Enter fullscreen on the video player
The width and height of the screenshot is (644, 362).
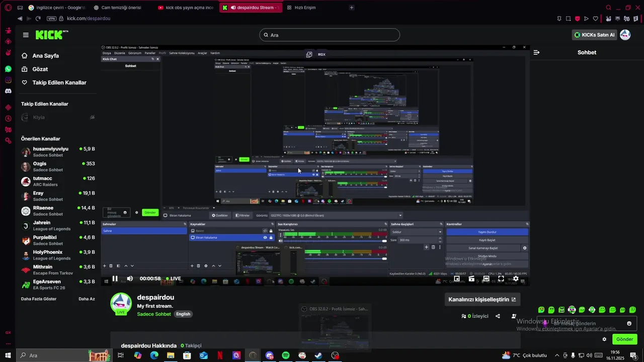pos(501,279)
